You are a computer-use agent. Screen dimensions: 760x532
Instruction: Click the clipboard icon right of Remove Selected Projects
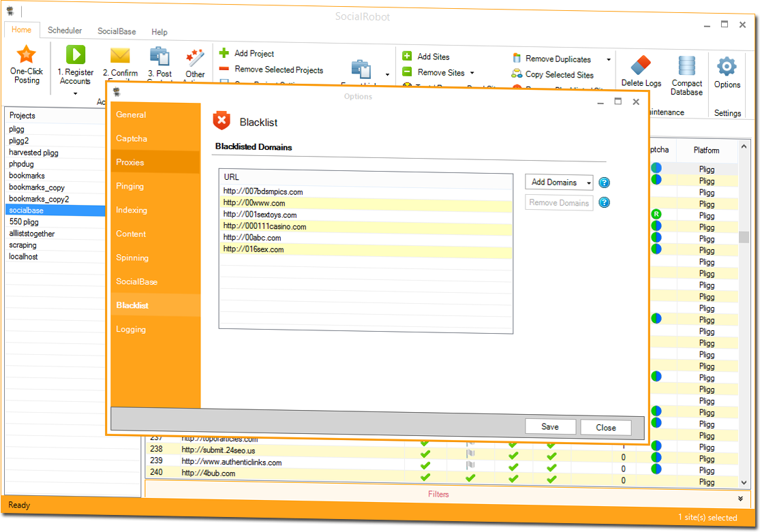[361, 69]
